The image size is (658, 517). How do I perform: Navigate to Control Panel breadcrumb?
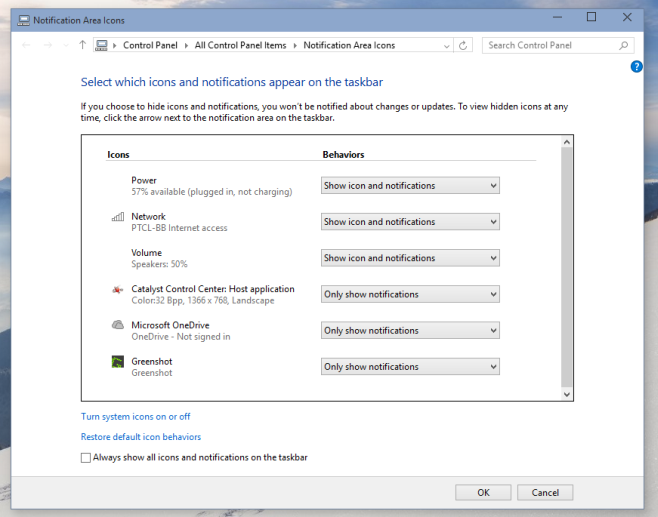pos(150,45)
